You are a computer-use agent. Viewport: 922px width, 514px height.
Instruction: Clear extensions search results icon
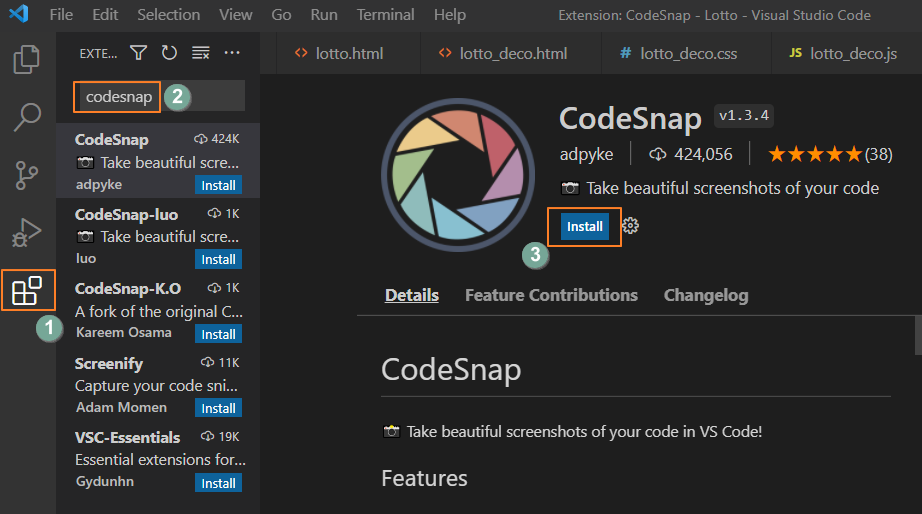click(201, 53)
